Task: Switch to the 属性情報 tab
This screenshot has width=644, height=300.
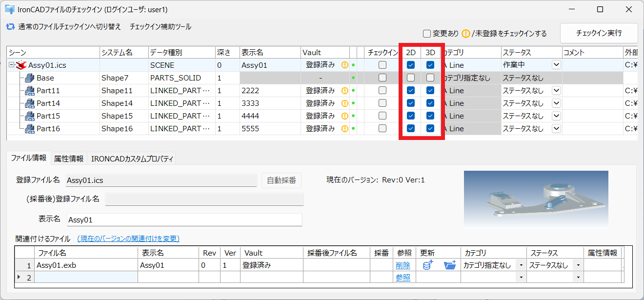Action: pos(68,158)
